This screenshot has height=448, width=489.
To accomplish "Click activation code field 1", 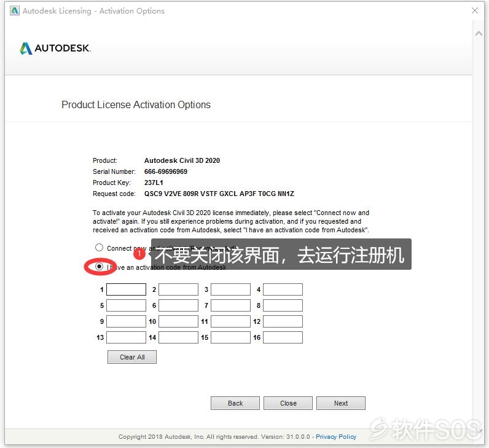I will pos(127,289).
